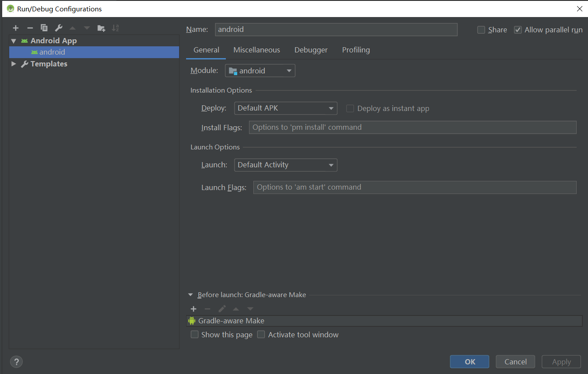Sort configurations alphabetically

pyautogui.click(x=115, y=28)
